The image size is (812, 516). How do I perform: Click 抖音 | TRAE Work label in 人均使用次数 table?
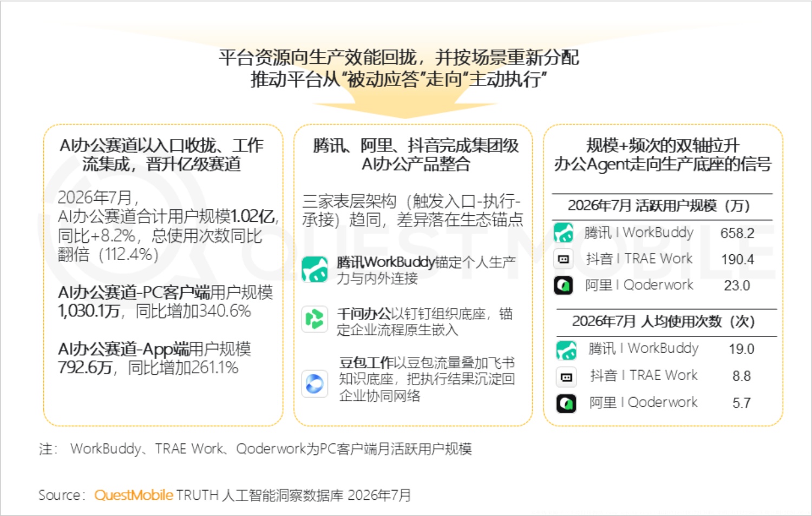pyautogui.click(x=644, y=376)
